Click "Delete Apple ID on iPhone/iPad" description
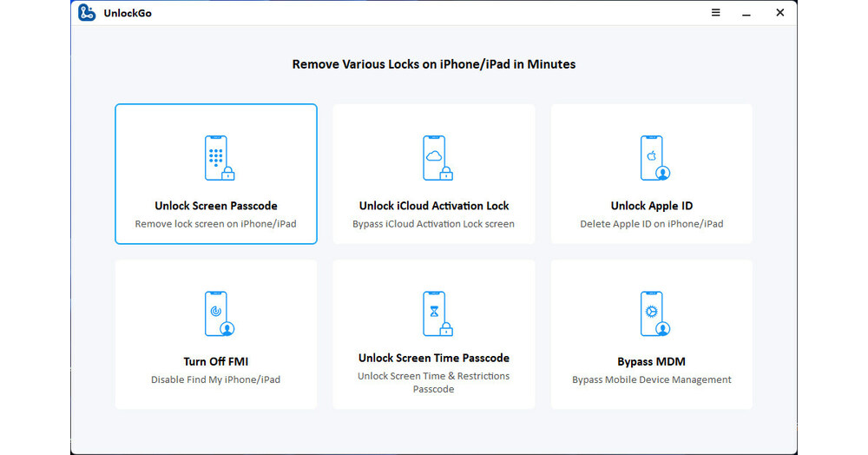868x455 pixels. click(x=652, y=224)
